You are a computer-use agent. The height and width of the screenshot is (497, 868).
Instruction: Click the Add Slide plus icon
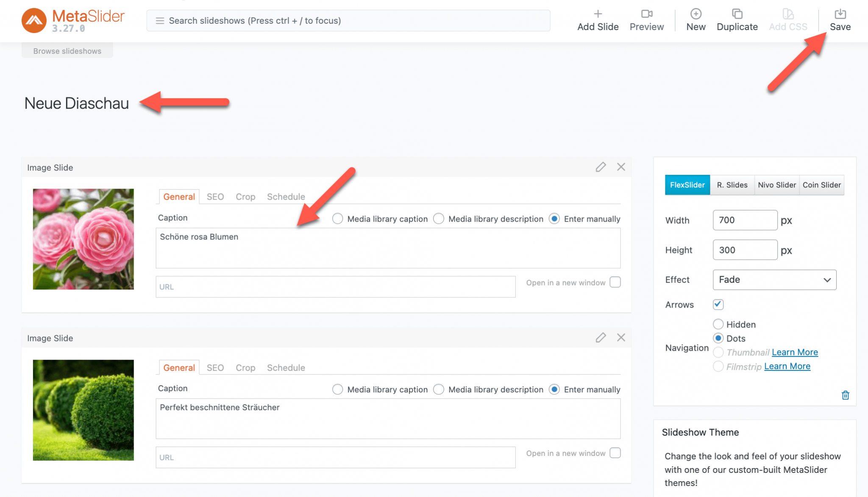598,14
